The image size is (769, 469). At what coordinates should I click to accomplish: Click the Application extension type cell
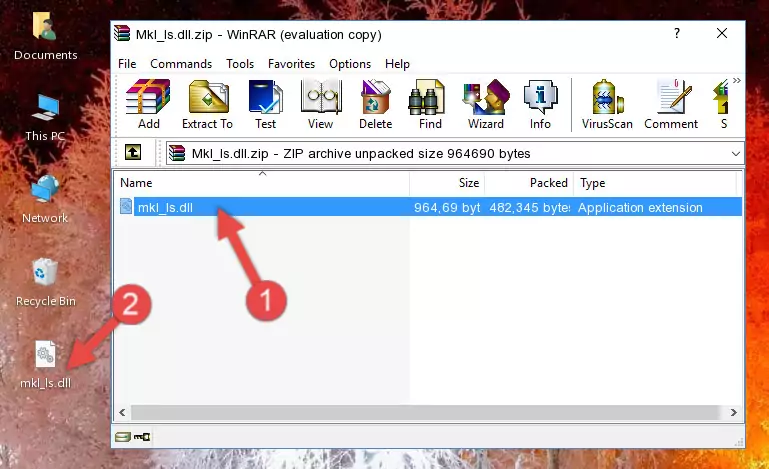(640, 208)
